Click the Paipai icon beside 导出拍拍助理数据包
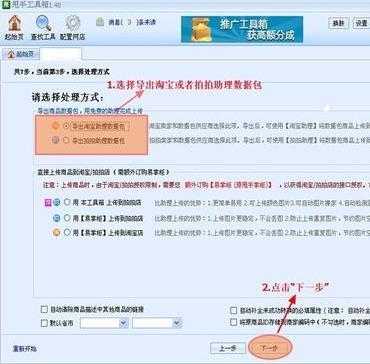This screenshot has width=370, height=364. coord(56,140)
